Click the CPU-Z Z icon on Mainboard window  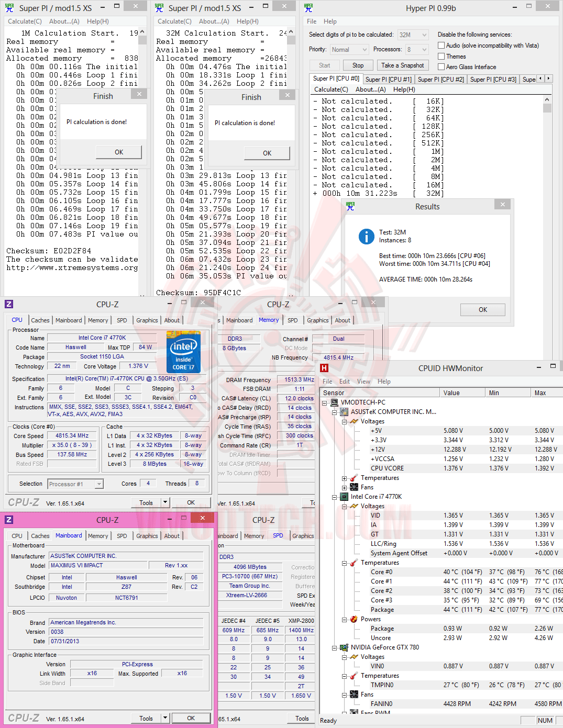point(9,520)
